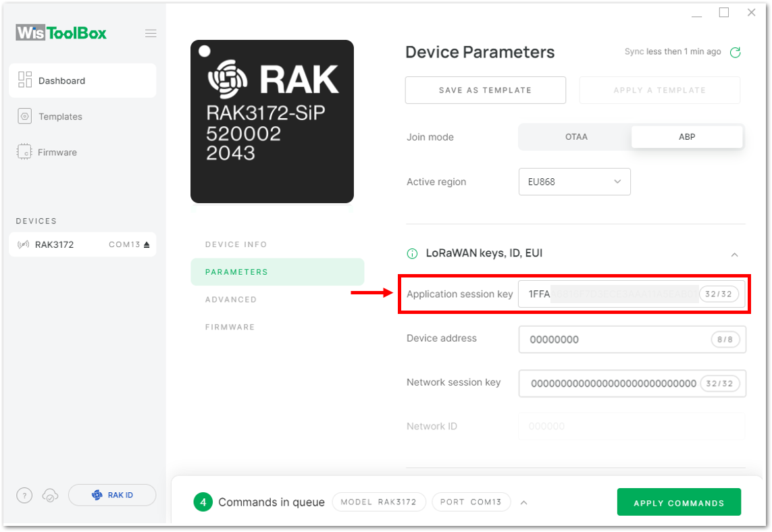The width and height of the screenshot is (772, 532).
Task: Click the DEVICES section heading
Action: [36, 221]
